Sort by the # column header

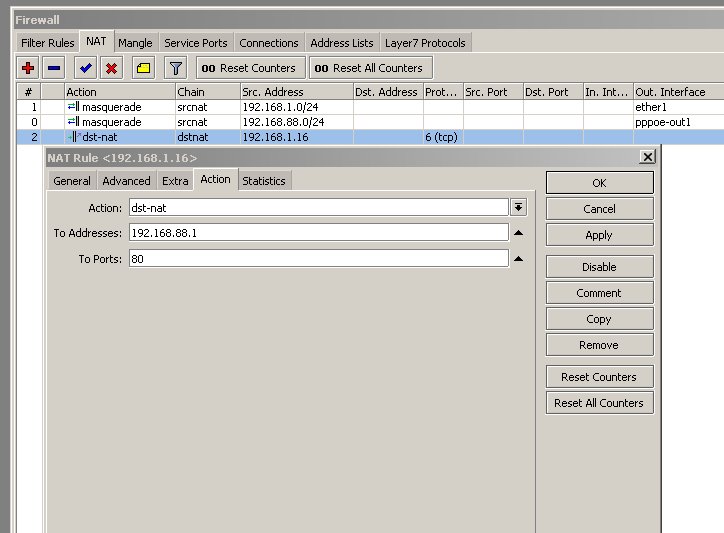[x=29, y=92]
